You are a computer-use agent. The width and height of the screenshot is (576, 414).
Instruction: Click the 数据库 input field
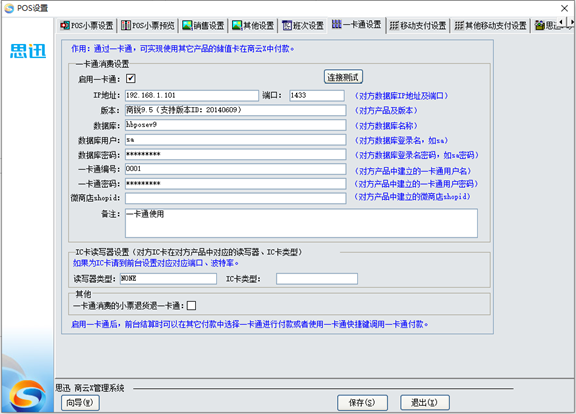235,125
